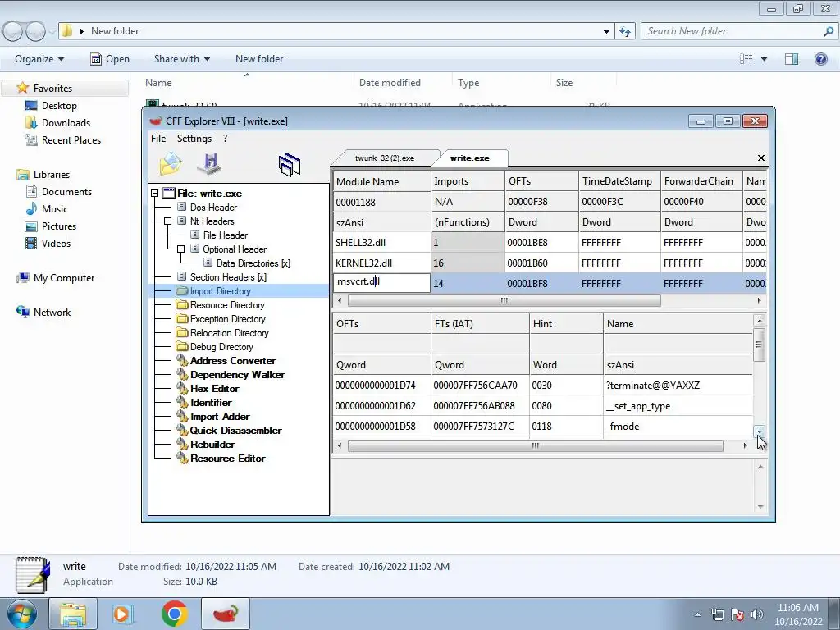Open the Exception Directory folder

click(228, 319)
